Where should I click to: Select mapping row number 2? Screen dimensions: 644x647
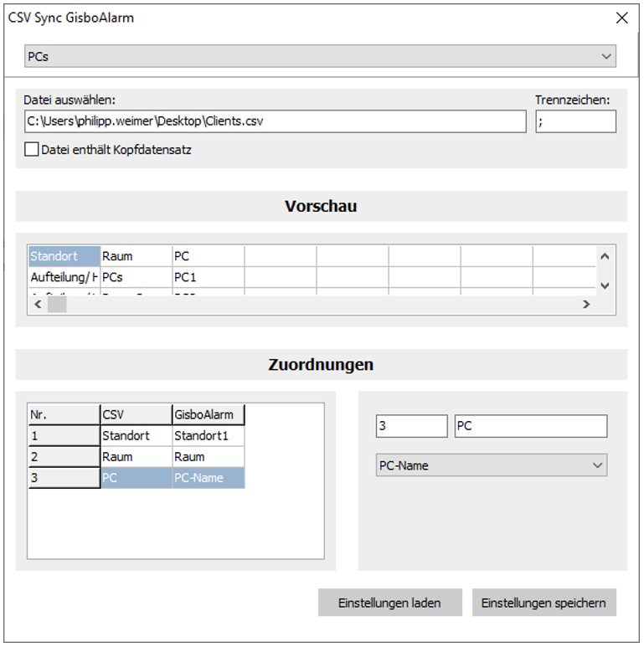[64, 457]
